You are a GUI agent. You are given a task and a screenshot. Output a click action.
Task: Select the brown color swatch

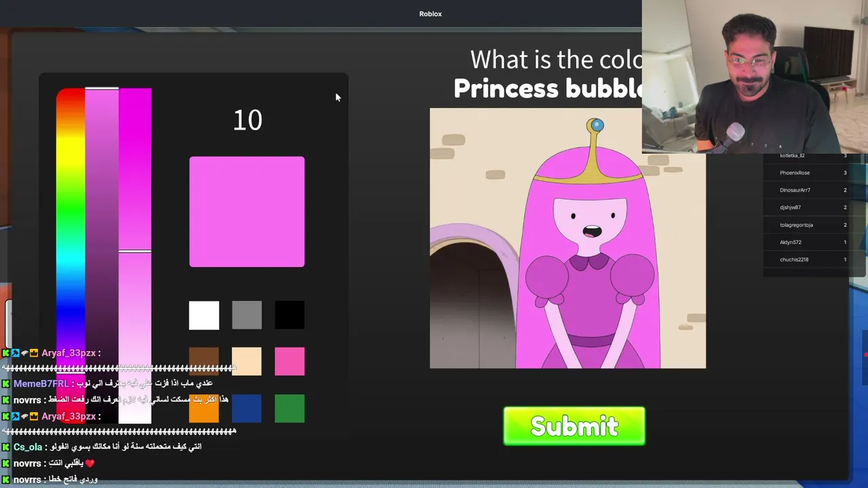204,361
